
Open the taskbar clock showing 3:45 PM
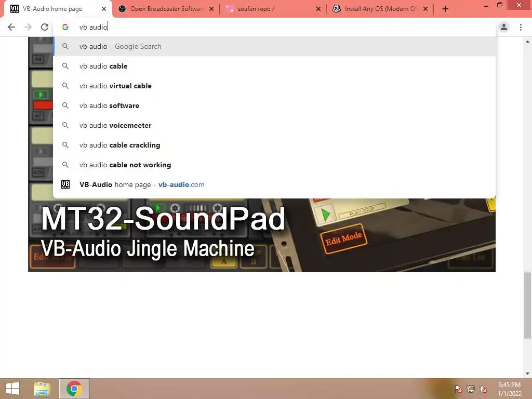point(509,389)
